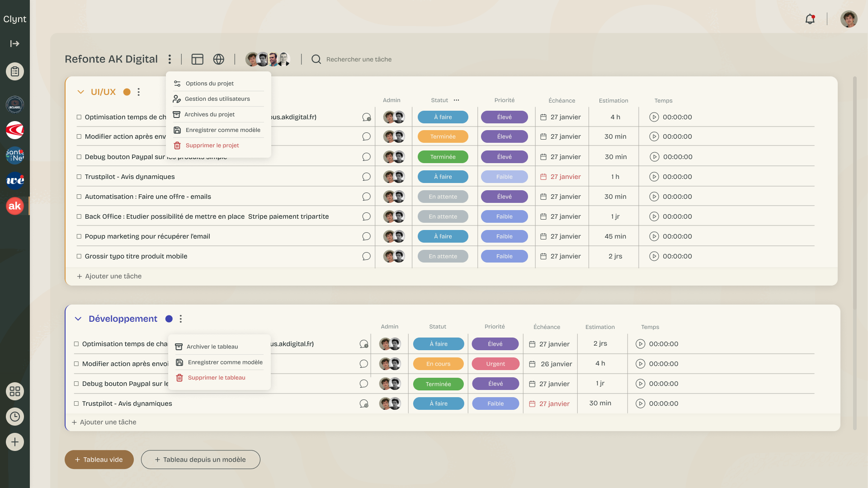This screenshot has width=868, height=488.
Task: Focus the Rechercher une tâche field
Action: pos(359,59)
